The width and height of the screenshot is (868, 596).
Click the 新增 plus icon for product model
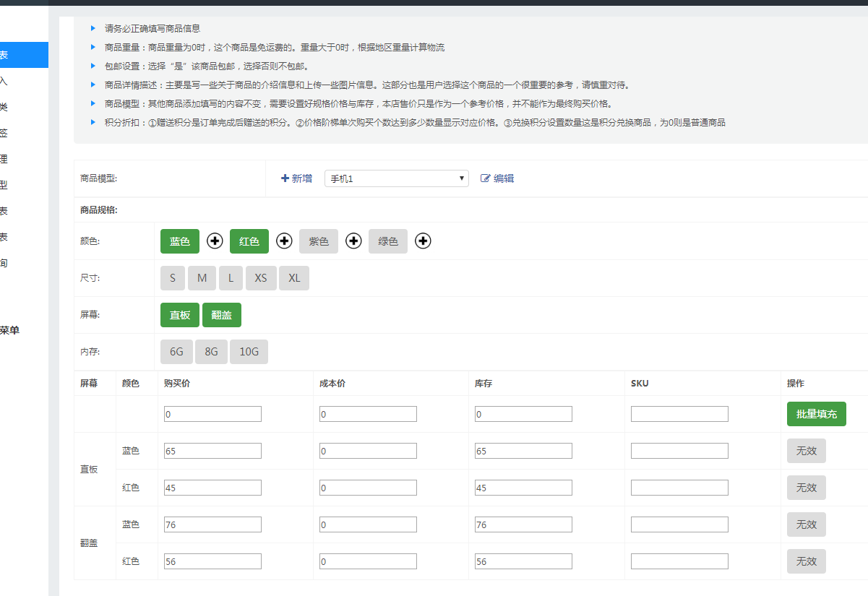(x=285, y=178)
